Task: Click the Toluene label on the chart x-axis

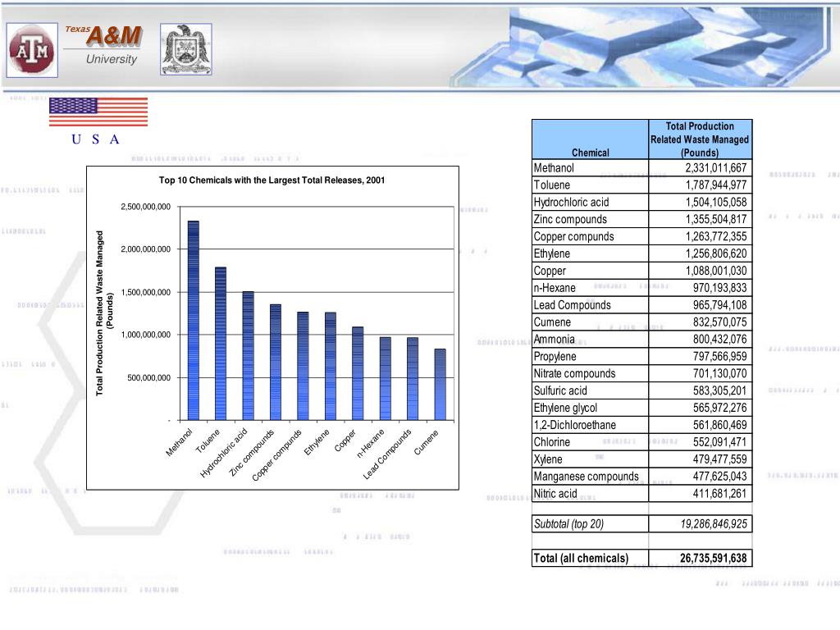Action: click(208, 441)
